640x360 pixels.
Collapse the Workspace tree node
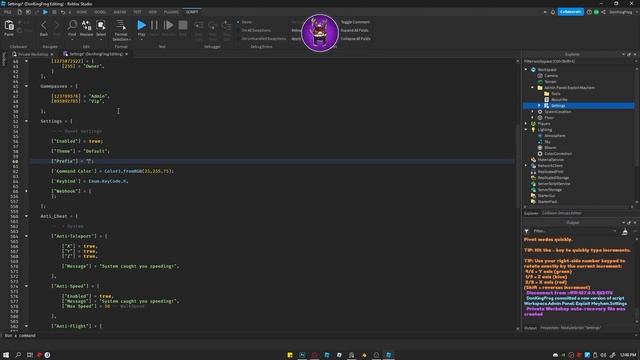[526, 70]
